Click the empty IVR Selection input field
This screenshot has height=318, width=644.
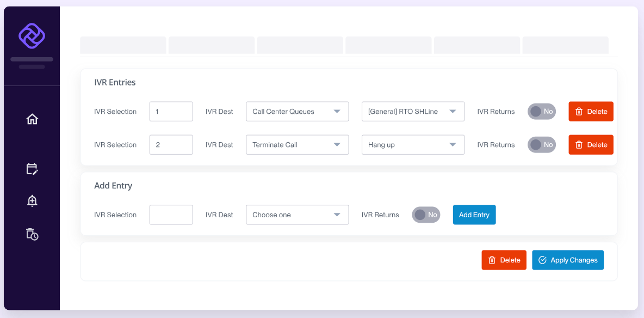coord(171,215)
